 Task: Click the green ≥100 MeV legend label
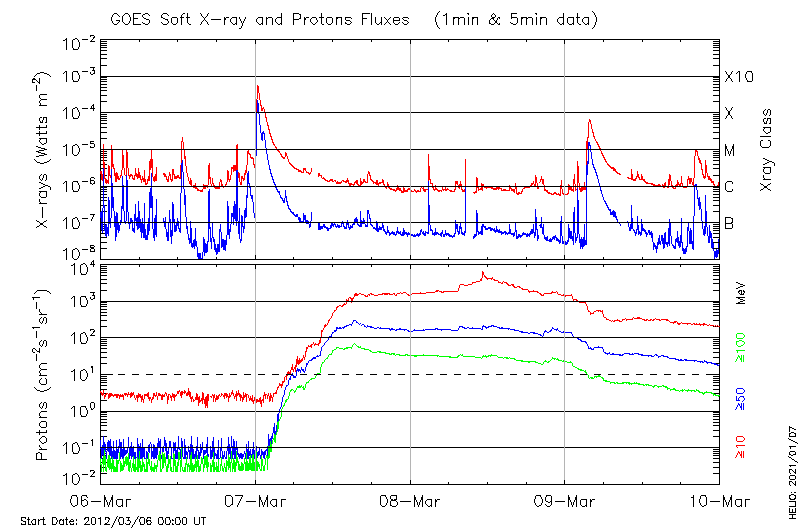coord(742,347)
